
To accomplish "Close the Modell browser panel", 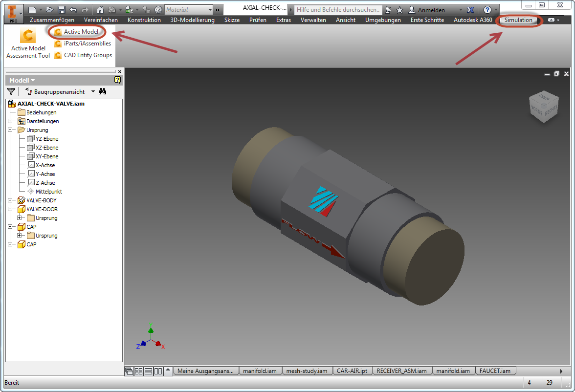I will 119,71.
